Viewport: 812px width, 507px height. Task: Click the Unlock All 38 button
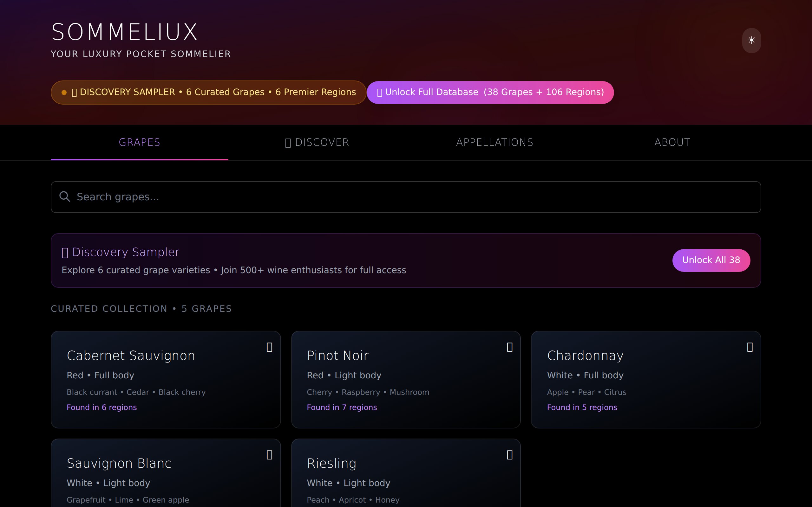[711, 260]
